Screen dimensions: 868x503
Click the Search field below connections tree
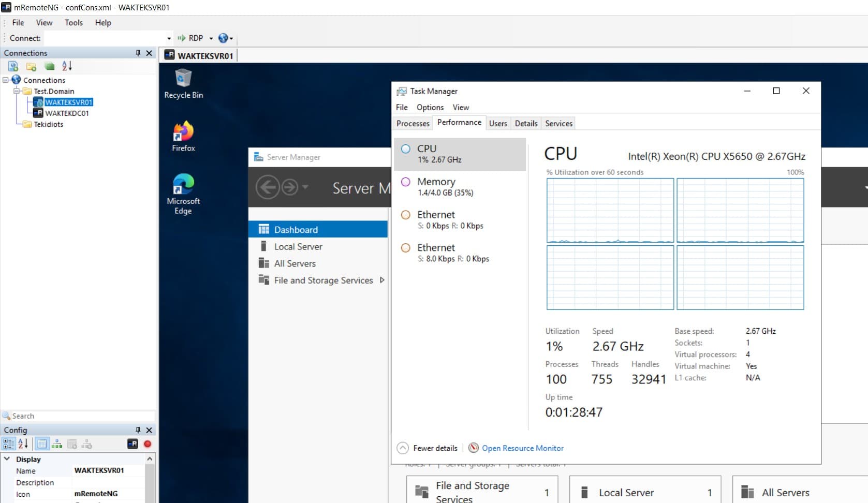click(x=83, y=416)
